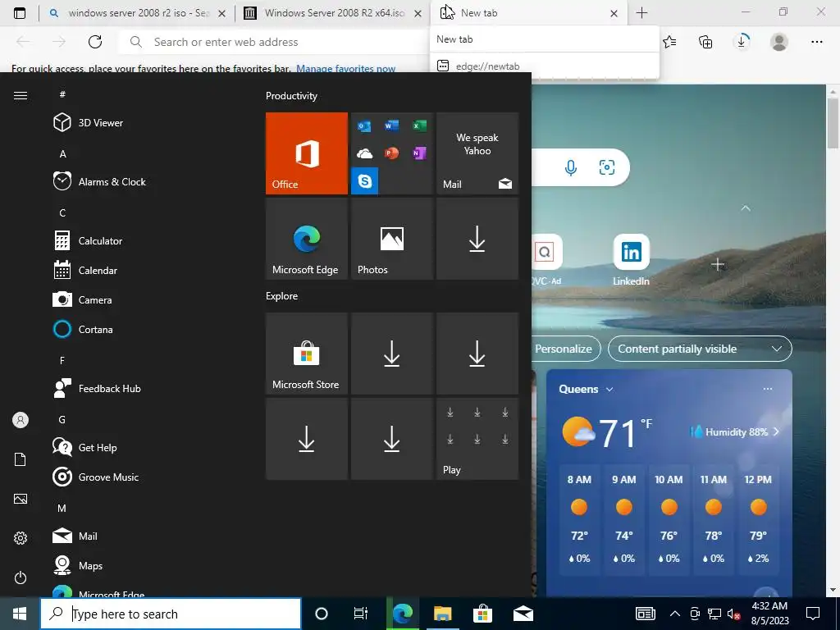Show hidden system tray icons
The height and width of the screenshot is (630, 840).
[x=675, y=614]
